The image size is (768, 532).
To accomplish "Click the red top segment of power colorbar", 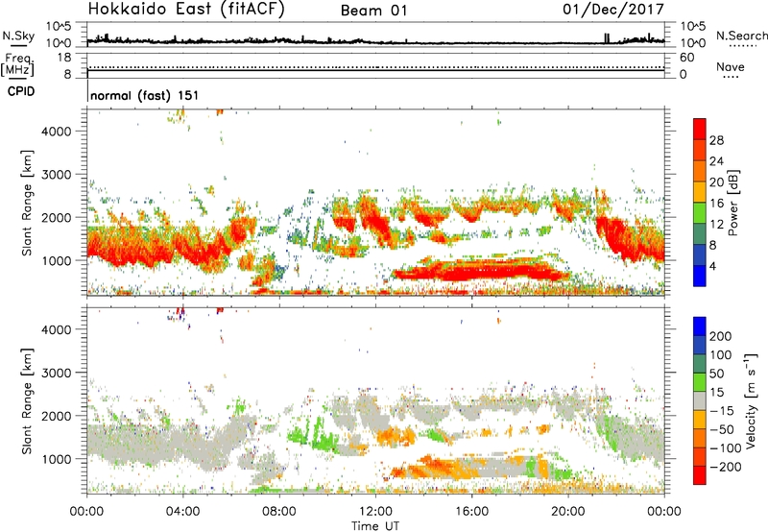I will pos(700,129).
